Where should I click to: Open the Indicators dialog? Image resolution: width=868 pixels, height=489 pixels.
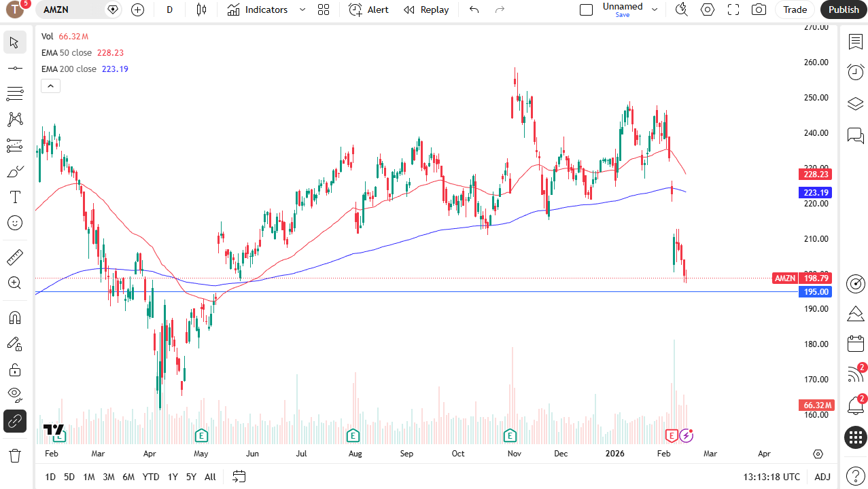click(258, 10)
